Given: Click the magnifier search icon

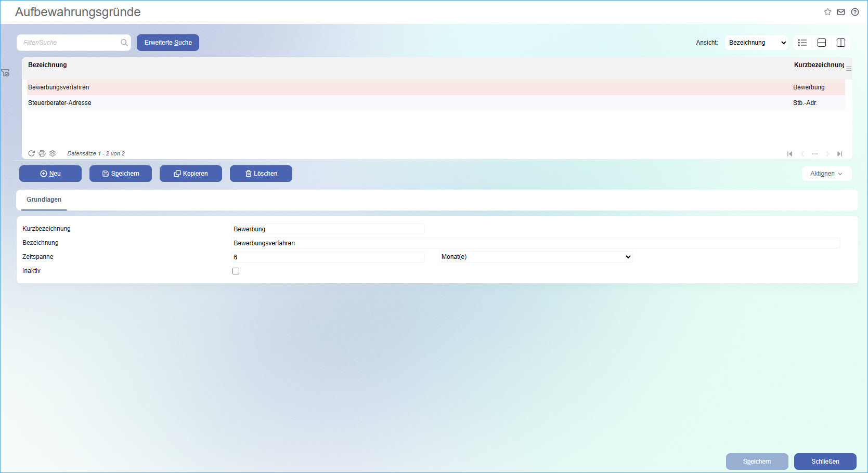Looking at the screenshot, I should (x=124, y=43).
